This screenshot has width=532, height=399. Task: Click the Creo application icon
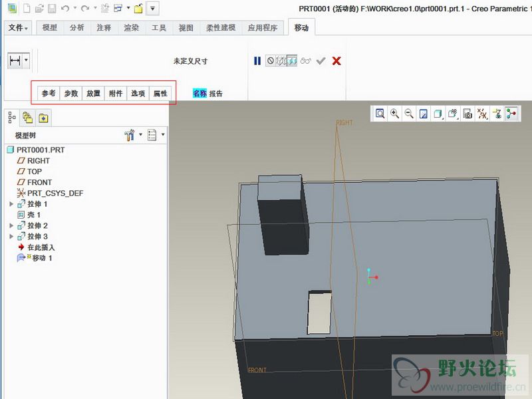pos(12,8)
